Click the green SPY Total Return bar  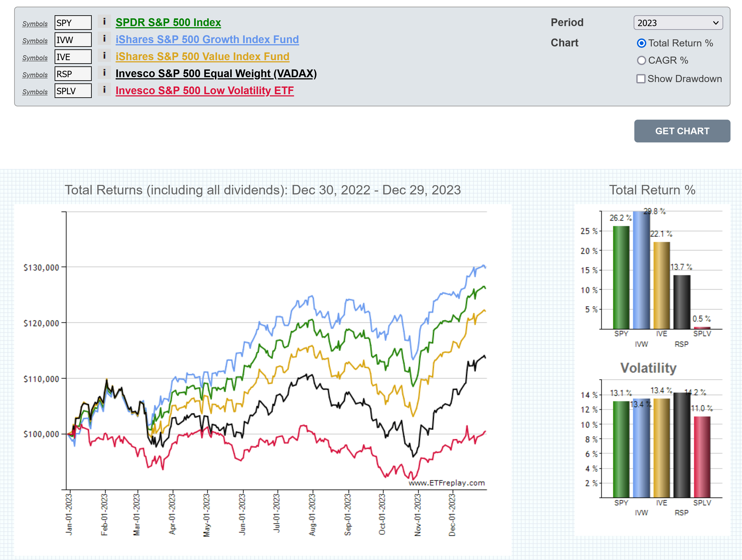[621, 278]
